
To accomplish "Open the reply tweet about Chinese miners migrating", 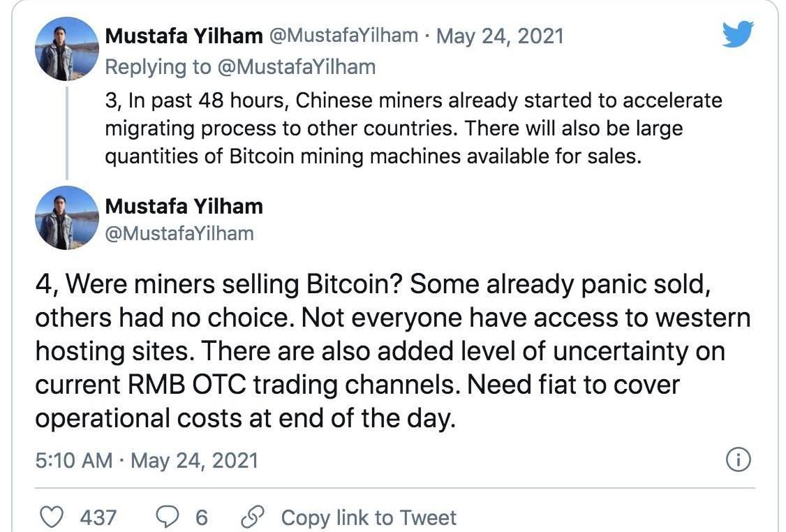I will click(413, 128).
